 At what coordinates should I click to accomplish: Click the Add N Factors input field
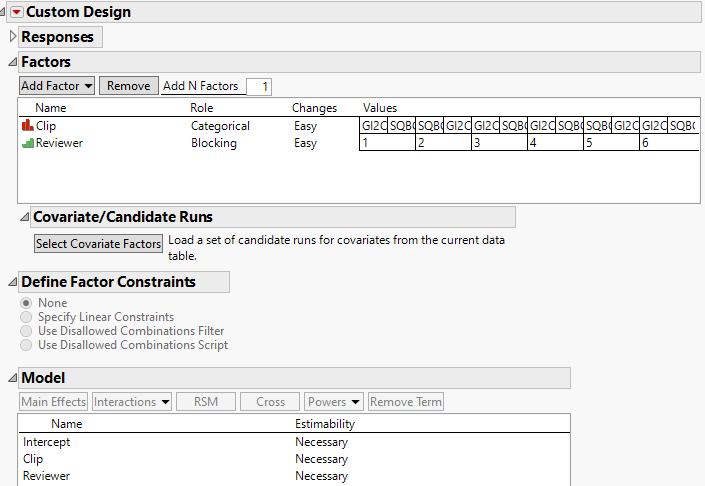point(258,87)
